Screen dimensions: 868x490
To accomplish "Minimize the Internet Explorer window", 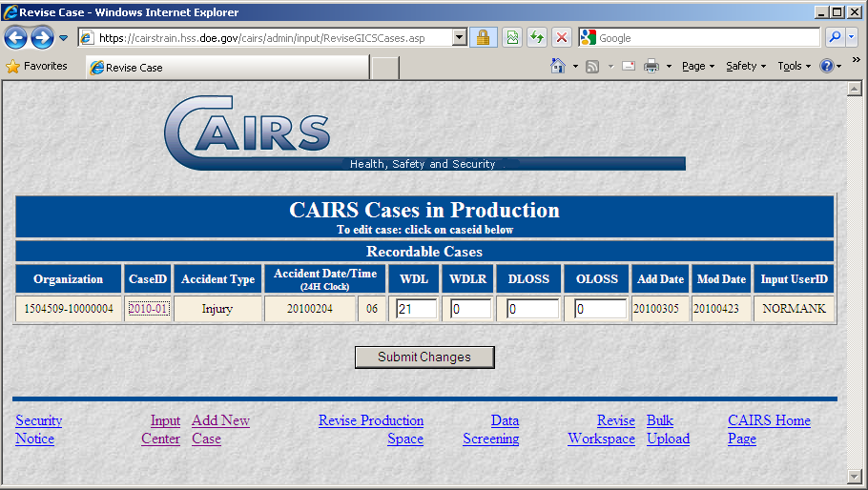I will click(822, 12).
